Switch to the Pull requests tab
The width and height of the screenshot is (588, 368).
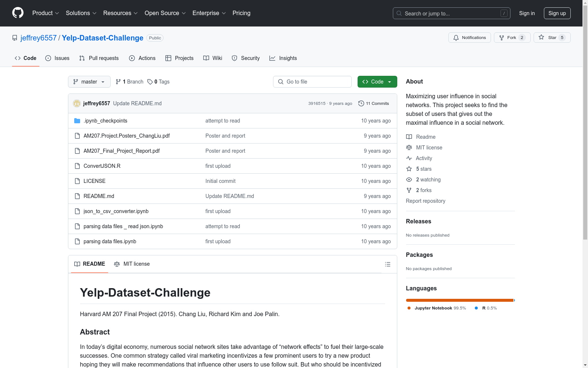[x=99, y=58]
